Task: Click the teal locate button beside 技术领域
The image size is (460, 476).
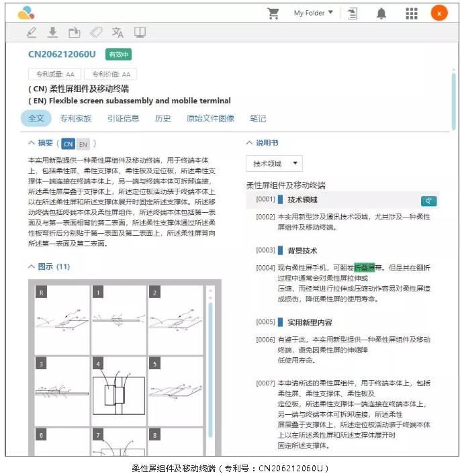Action: point(428,200)
